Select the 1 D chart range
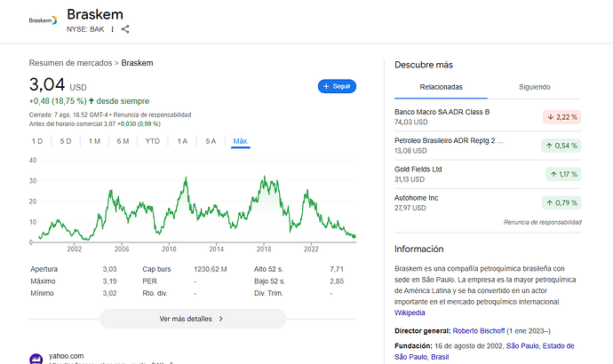Screen dimensions: 613x364 (x=37, y=141)
